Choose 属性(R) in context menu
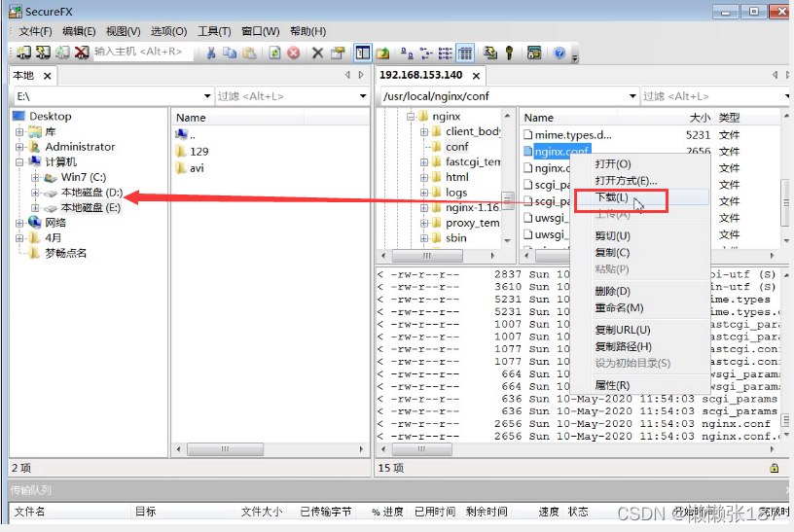Screen dimensions: 794x532 [640, 385]
